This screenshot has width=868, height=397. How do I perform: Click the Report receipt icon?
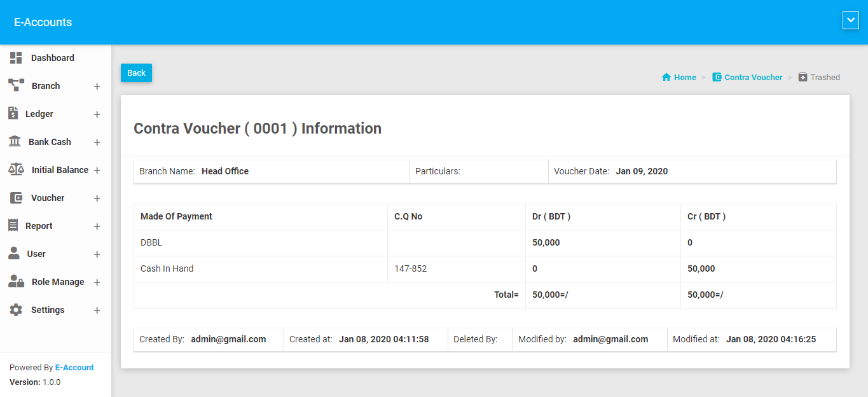(x=13, y=225)
